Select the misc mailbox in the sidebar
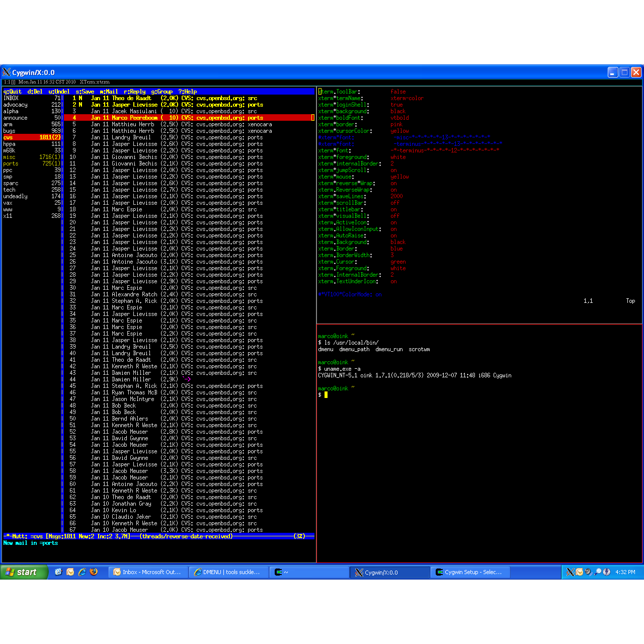 (31, 157)
